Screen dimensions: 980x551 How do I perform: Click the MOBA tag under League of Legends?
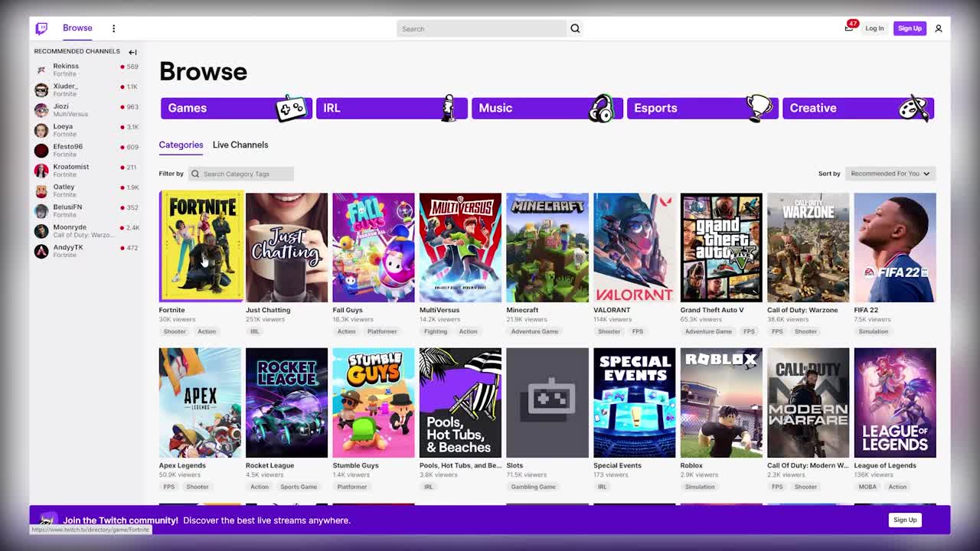pyautogui.click(x=867, y=487)
